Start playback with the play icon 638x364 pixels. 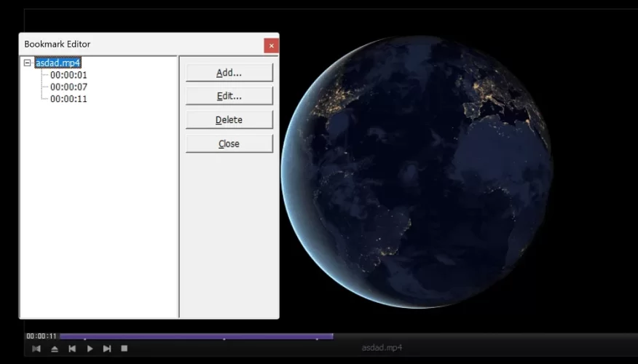[90, 349]
